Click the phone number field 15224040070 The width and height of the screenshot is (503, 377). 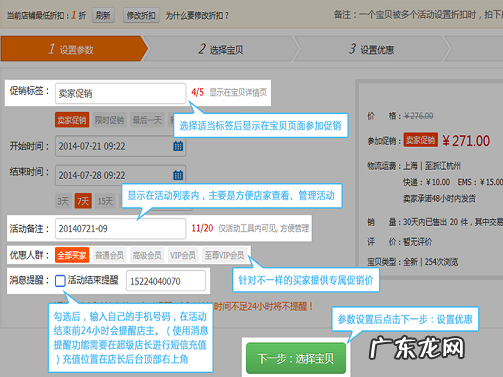pyautogui.click(x=166, y=281)
